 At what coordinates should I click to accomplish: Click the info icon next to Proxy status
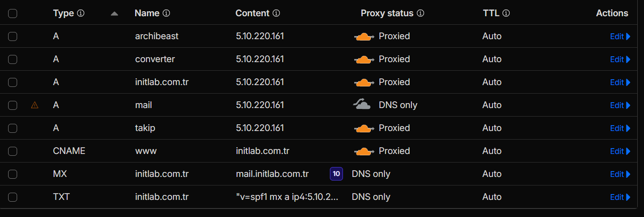[420, 14]
